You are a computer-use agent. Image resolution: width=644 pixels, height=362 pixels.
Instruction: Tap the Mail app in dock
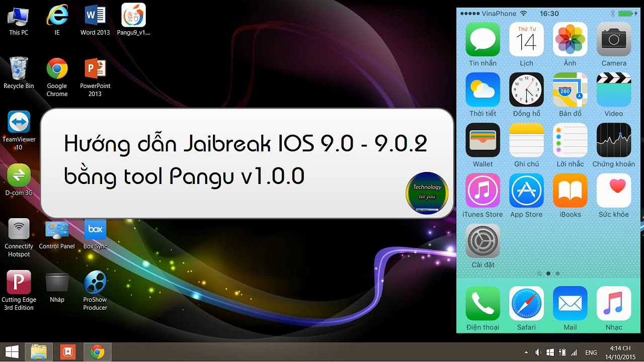tap(570, 303)
